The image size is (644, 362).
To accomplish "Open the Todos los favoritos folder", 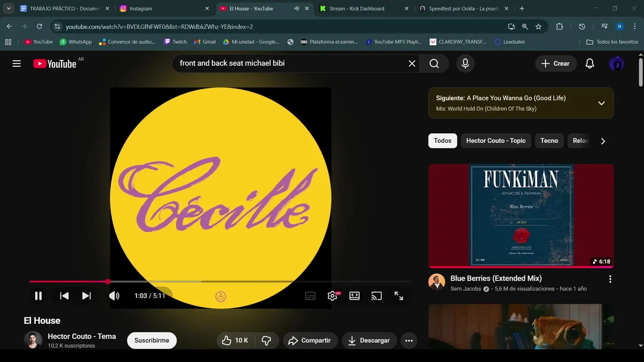I will [612, 42].
